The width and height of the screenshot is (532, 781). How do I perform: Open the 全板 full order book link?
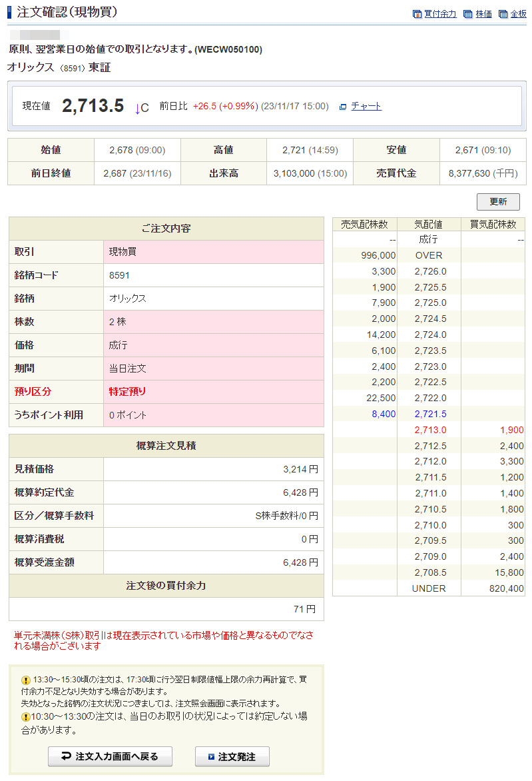pyautogui.click(x=519, y=14)
